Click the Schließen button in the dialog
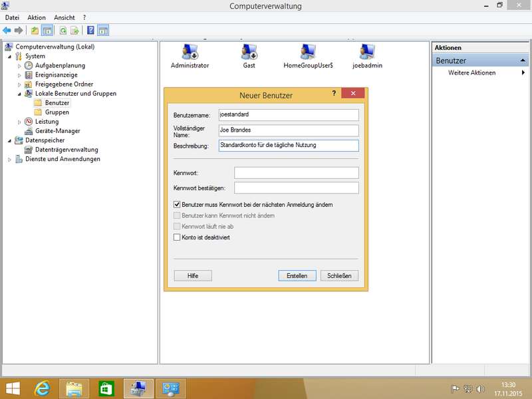Viewport: 532px width, 399px height. (x=339, y=275)
